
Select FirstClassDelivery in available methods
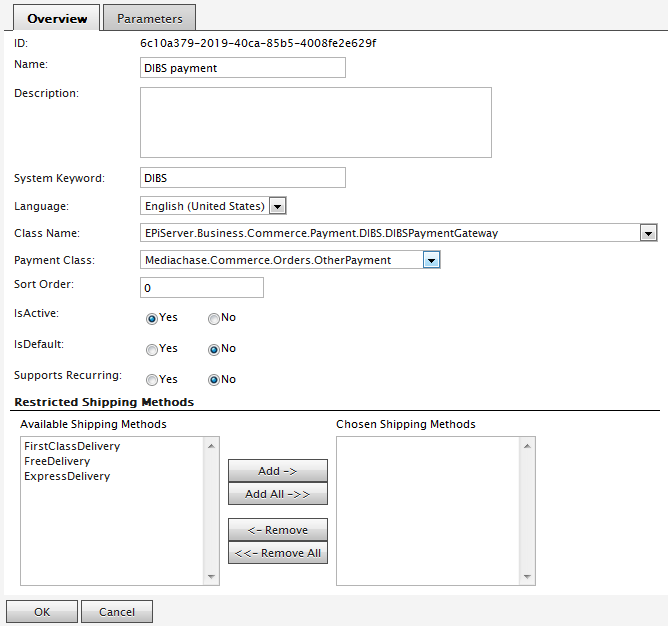pos(72,446)
